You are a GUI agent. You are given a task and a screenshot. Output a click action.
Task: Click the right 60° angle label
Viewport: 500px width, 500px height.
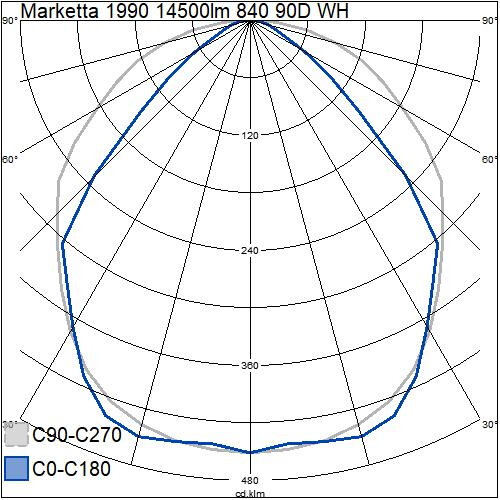point(490,159)
